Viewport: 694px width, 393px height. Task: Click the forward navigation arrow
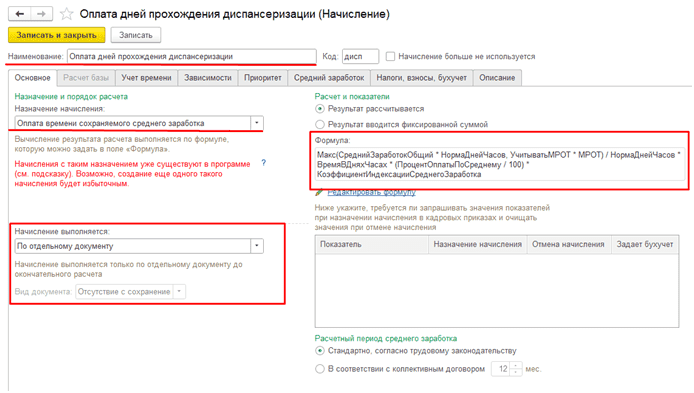click(42, 14)
